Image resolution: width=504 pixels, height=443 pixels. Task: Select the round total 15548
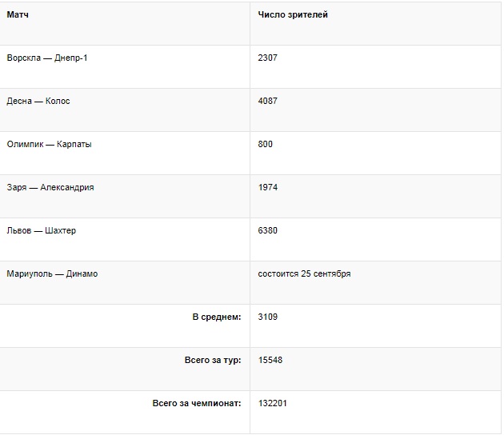coord(270,361)
